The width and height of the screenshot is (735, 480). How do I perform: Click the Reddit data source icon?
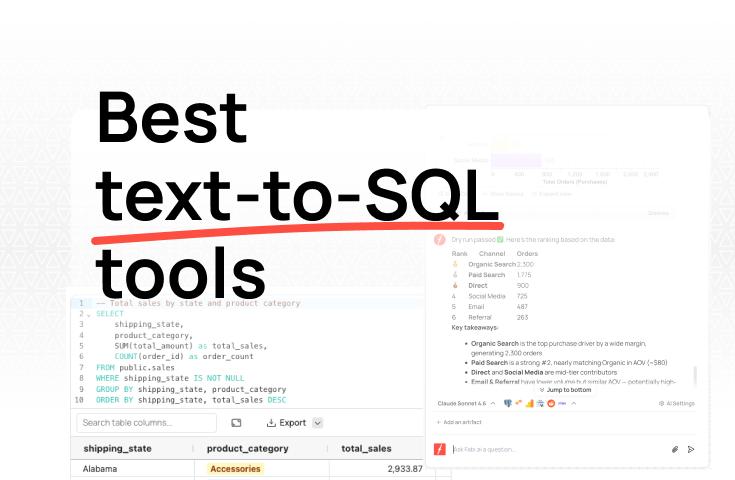551,403
